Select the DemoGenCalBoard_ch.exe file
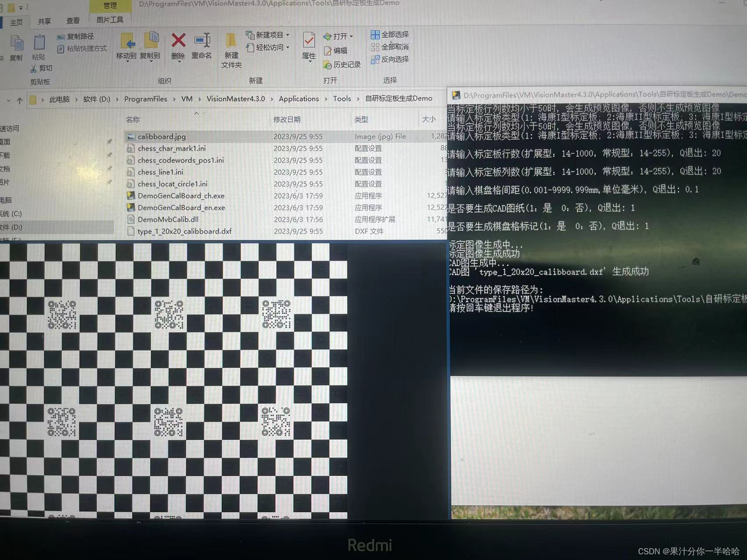Viewport: 747px width, 560px height. pos(181,196)
